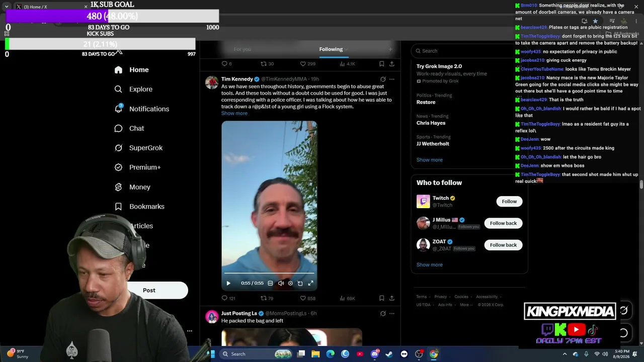This screenshot has height=362, width=644.
Task: Open more options on Just Posting Ls post
Action: (392, 313)
